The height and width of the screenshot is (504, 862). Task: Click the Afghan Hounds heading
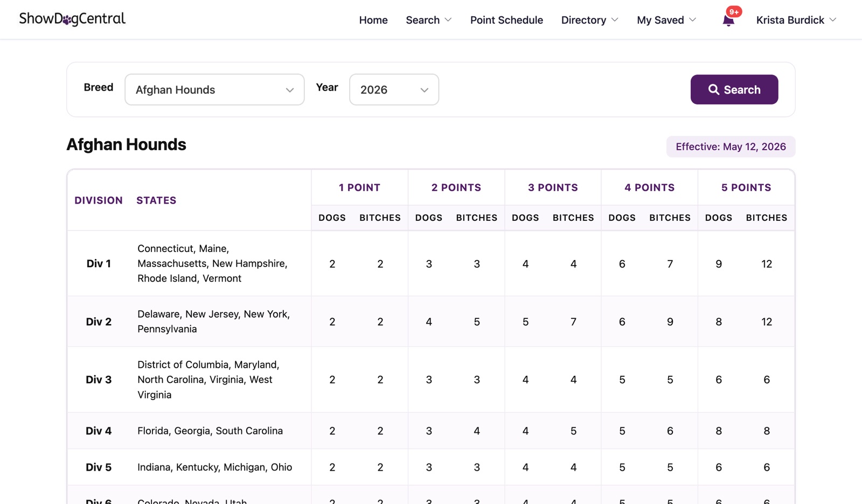126,144
